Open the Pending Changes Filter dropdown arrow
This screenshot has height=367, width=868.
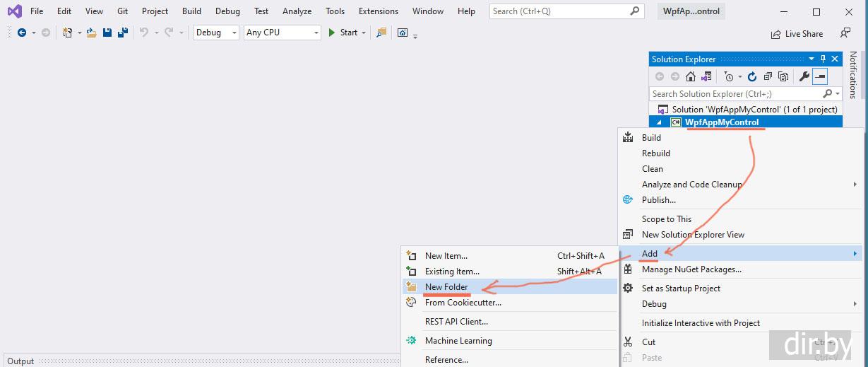tap(739, 76)
